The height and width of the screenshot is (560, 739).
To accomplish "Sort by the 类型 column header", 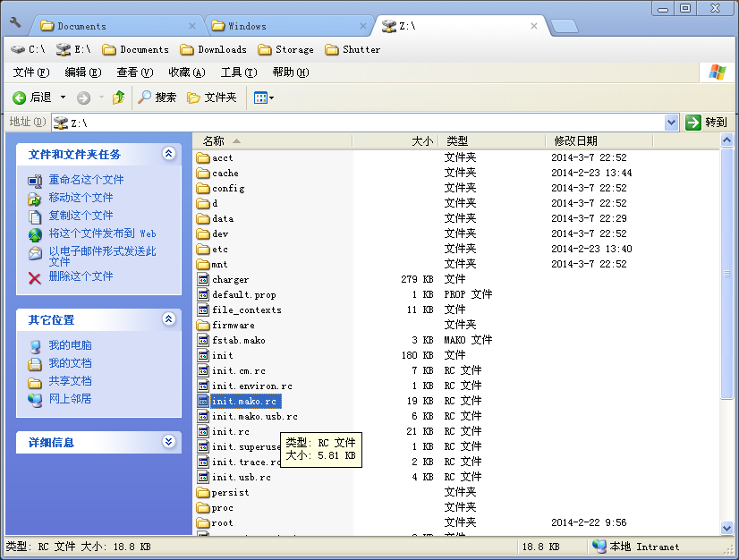I will pos(492,141).
